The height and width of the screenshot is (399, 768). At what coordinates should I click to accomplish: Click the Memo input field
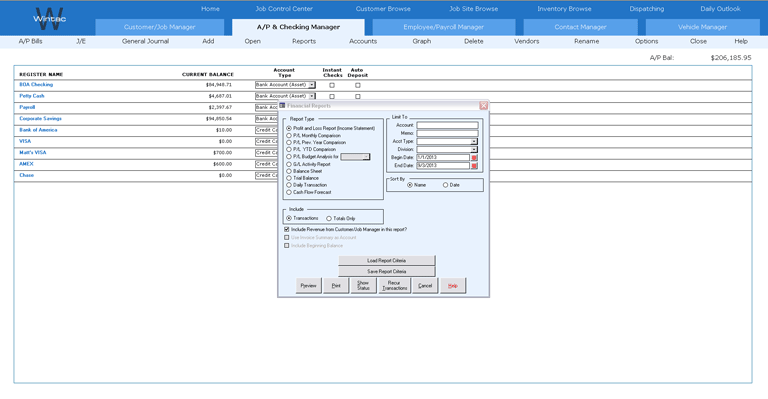pos(447,133)
